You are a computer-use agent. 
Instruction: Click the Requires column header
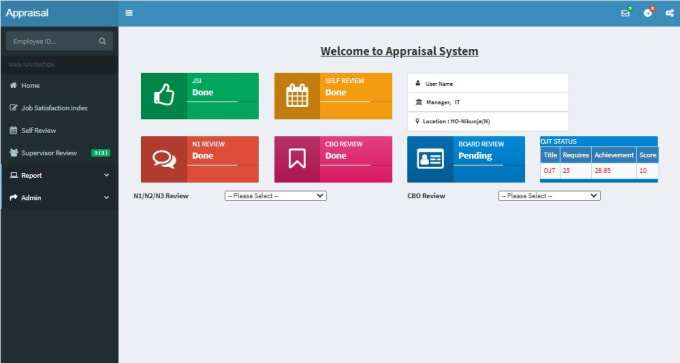click(575, 155)
